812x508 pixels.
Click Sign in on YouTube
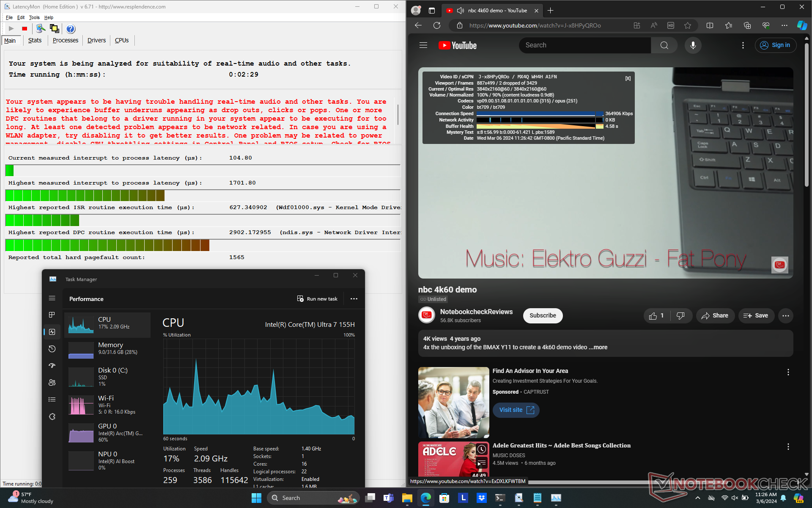(x=775, y=45)
